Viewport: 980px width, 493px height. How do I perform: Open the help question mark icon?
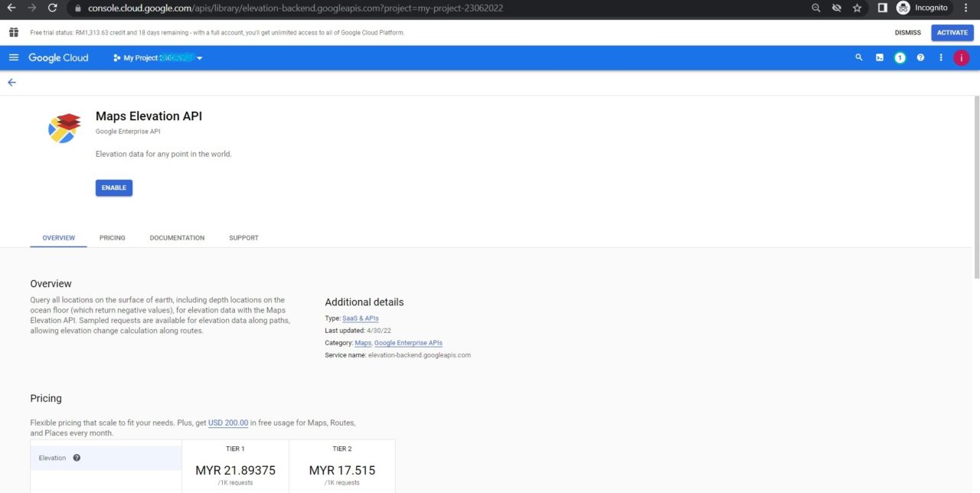(x=920, y=57)
